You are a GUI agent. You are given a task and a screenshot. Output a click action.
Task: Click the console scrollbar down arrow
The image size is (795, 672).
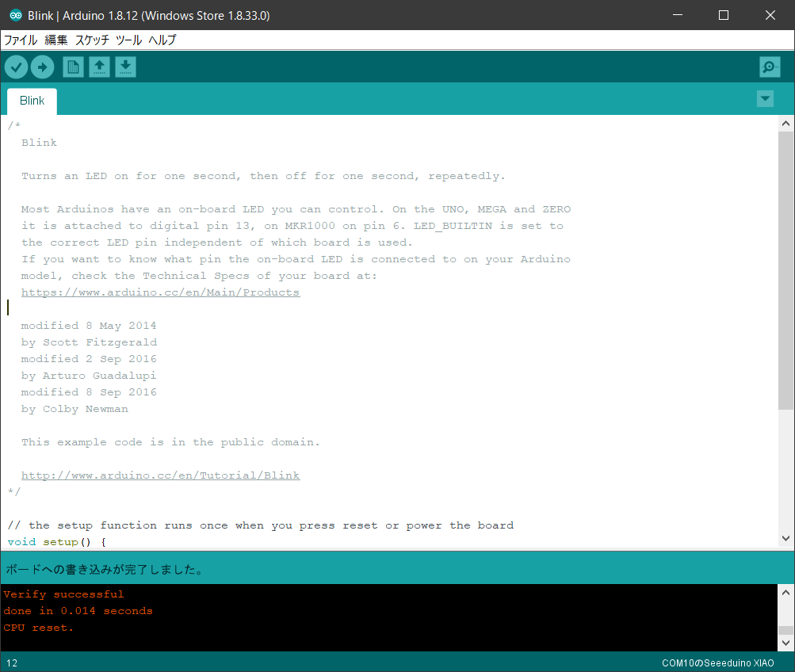tap(785, 643)
